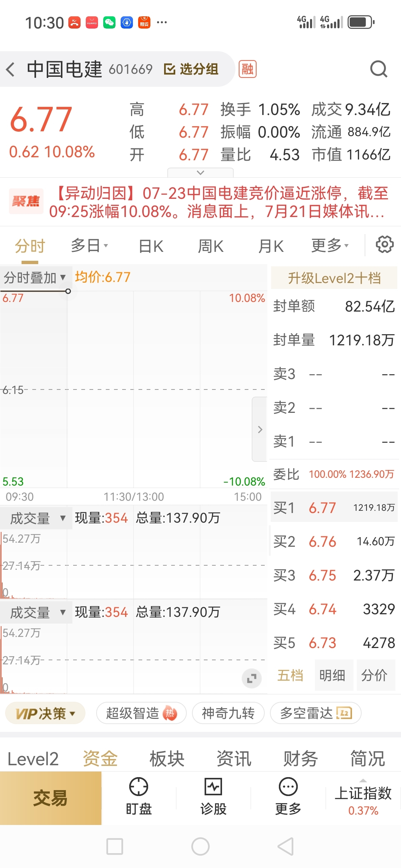Image resolution: width=401 pixels, height=868 pixels.
Task: Open the 板块 tab
Action: point(167,759)
